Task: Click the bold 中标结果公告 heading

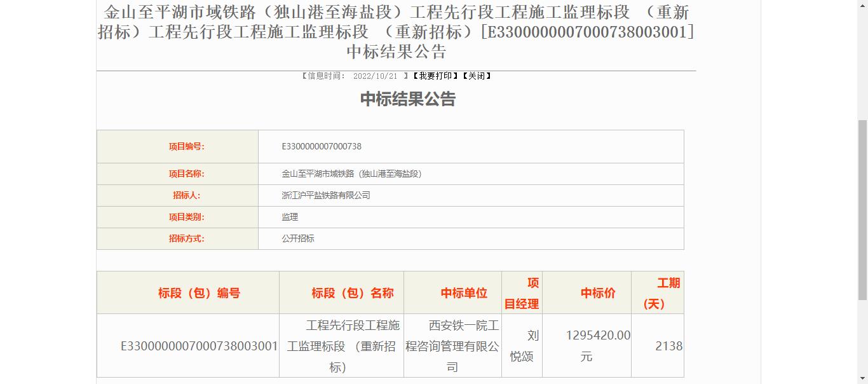Action: pos(408,99)
